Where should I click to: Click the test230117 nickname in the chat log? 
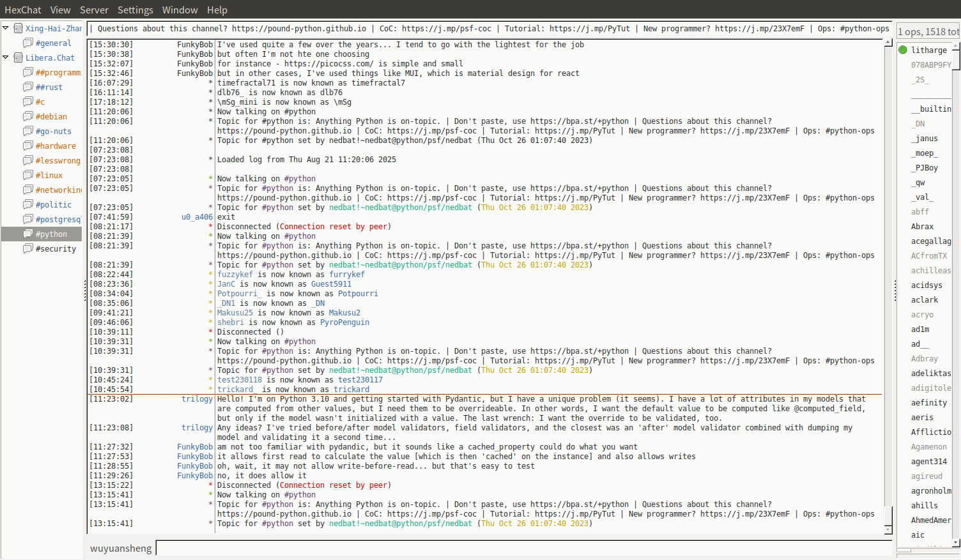click(x=360, y=379)
